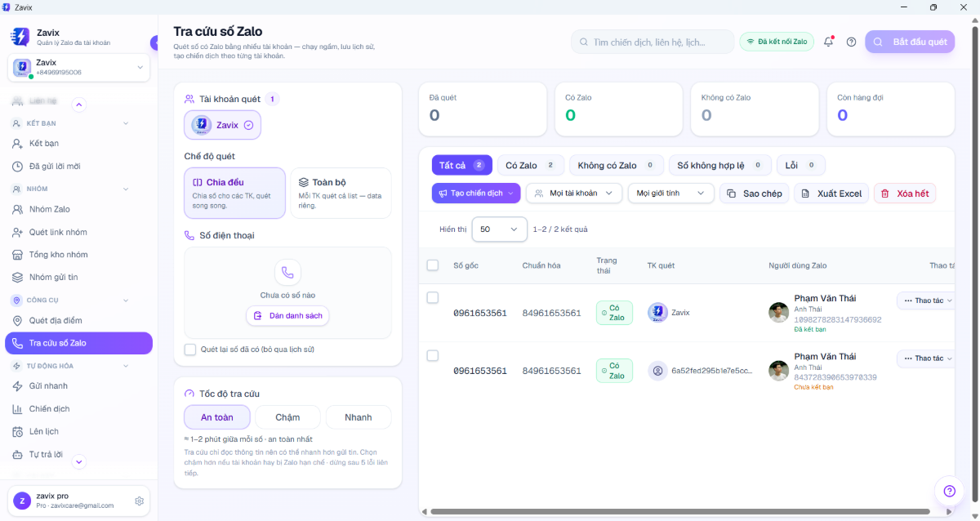980x521 pixels.
Task: Click Phạm Văn Thái avatar marked Chưa kết bạn
Action: [778, 370]
